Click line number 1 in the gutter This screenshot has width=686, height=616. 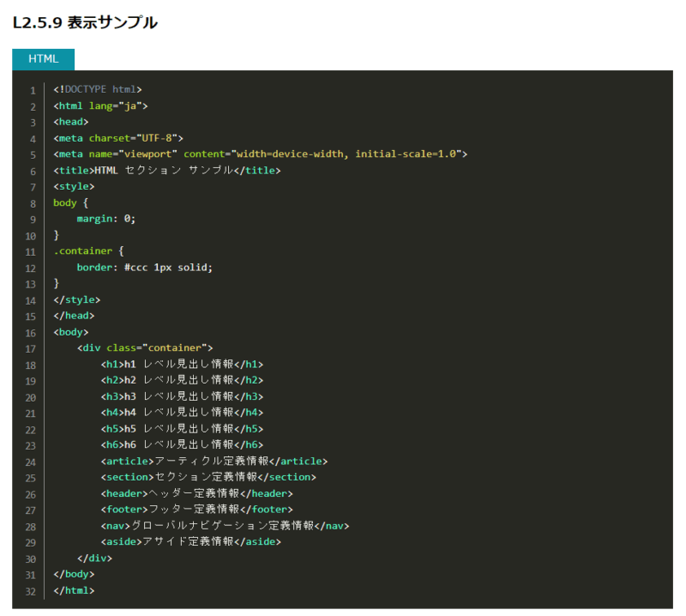pos(33,89)
